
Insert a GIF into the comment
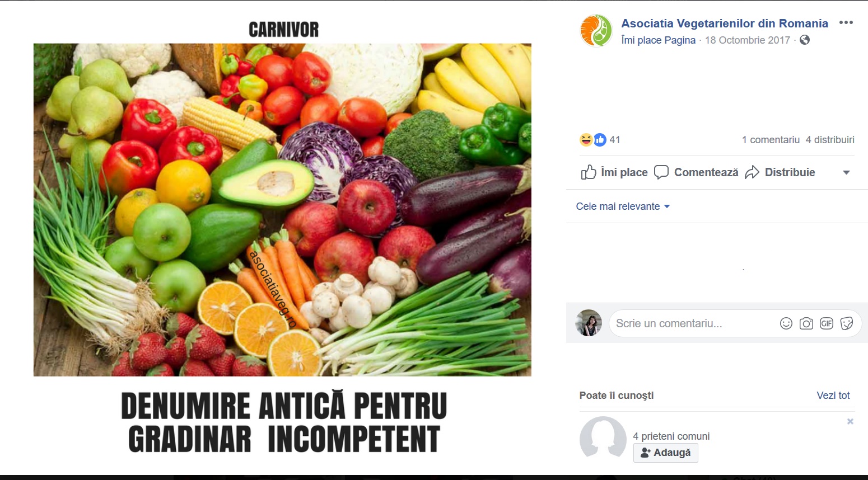pos(827,323)
